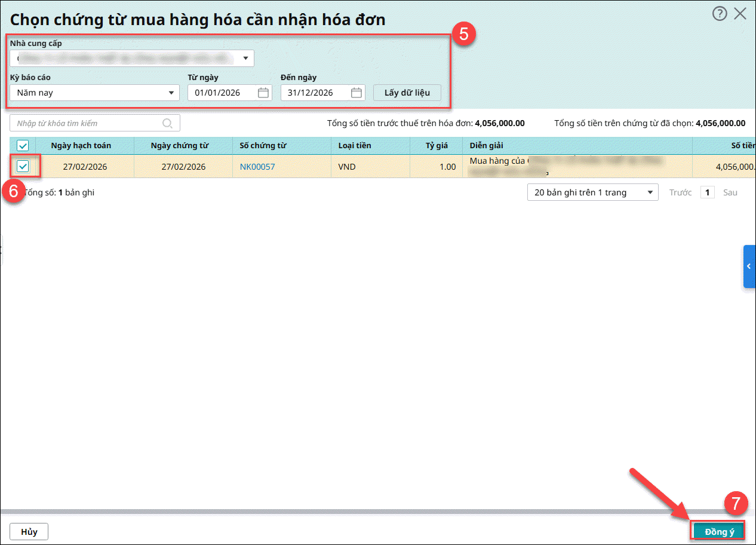Expand the blue side panel arrow
The height and width of the screenshot is (545, 756).
coord(749,267)
